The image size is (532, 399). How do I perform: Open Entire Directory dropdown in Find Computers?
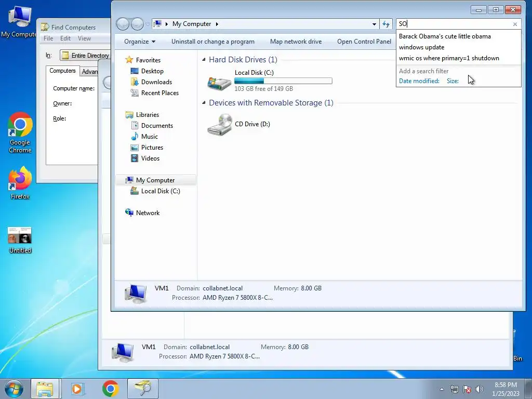coord(85,55)
